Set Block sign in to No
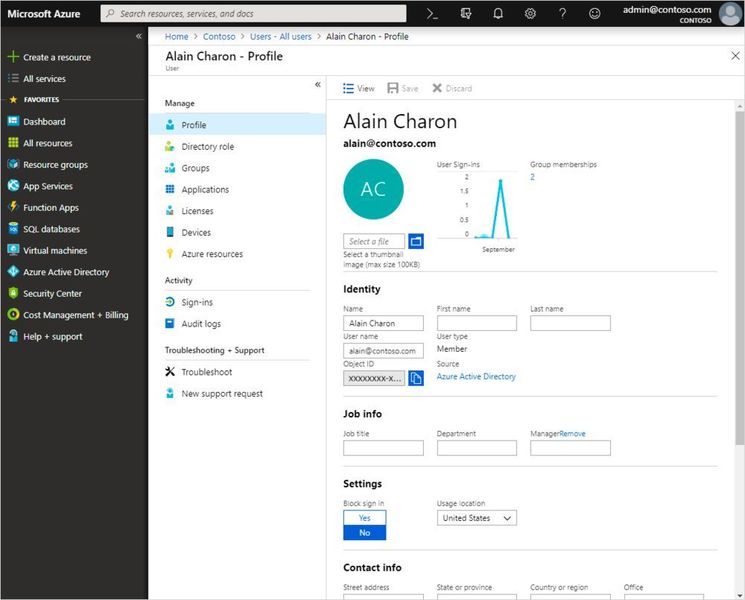Screen dimensions: 745x600 click(364, 533)
